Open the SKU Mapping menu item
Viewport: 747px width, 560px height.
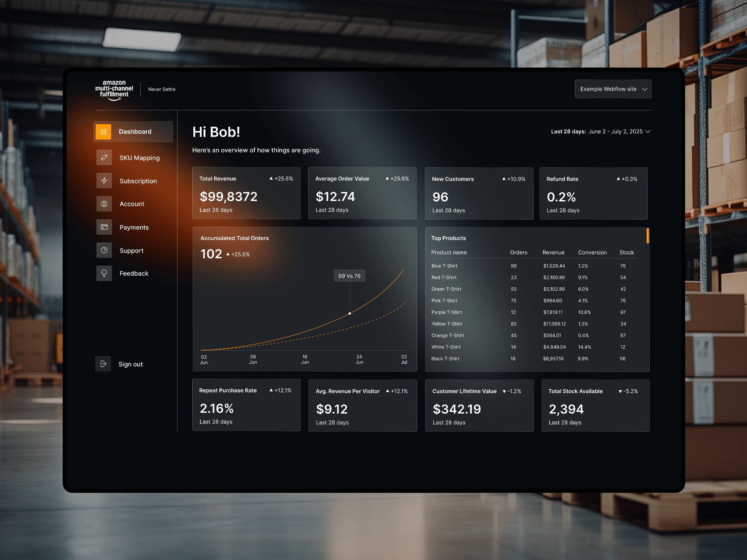coord(139,158)
